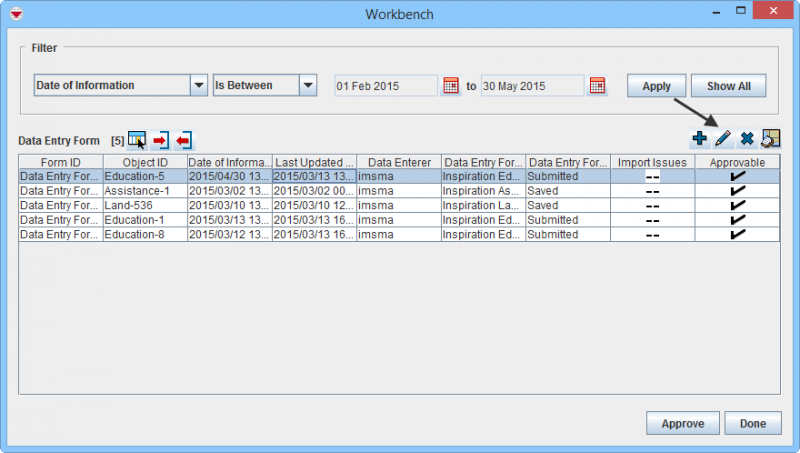The image size is (800, 453).
Task: Open the end date calendar picker
Action: 597,86
